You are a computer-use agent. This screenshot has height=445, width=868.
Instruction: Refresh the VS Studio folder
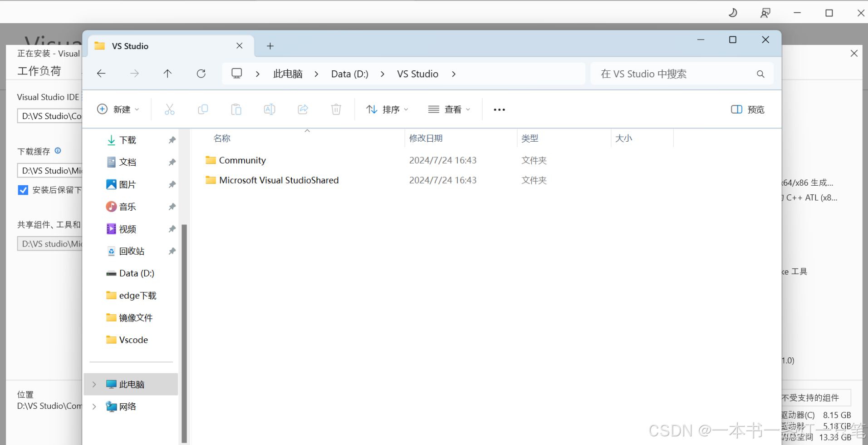click(201, 74)
